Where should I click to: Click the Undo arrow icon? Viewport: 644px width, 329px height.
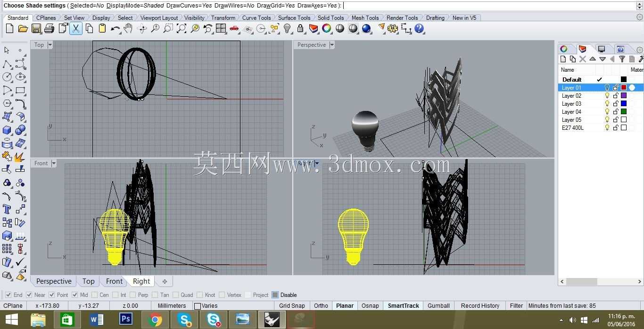(x=115, y=29)
